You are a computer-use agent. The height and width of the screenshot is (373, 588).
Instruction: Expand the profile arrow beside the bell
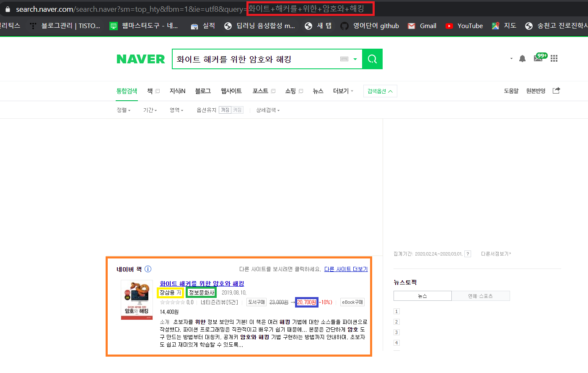tap(511, 59)
